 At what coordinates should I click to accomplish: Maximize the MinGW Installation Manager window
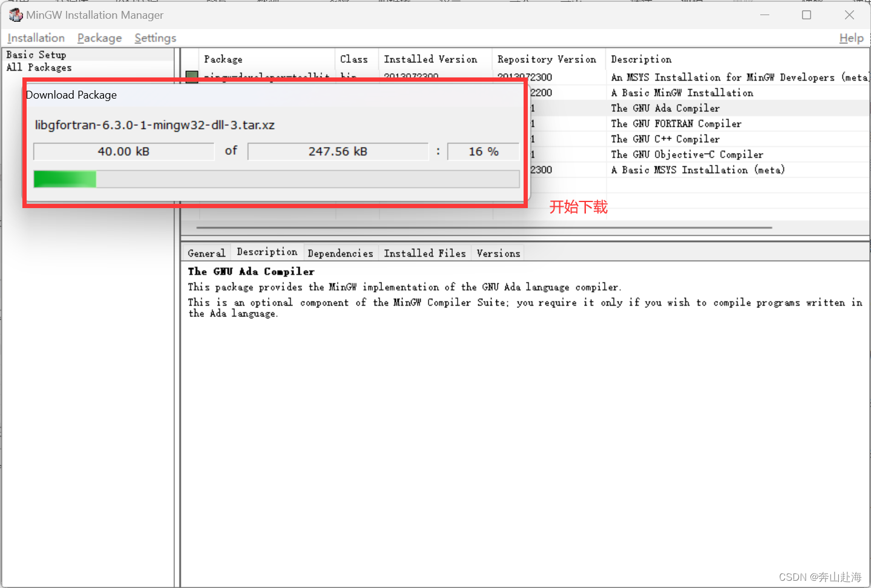tap(806, 15)
